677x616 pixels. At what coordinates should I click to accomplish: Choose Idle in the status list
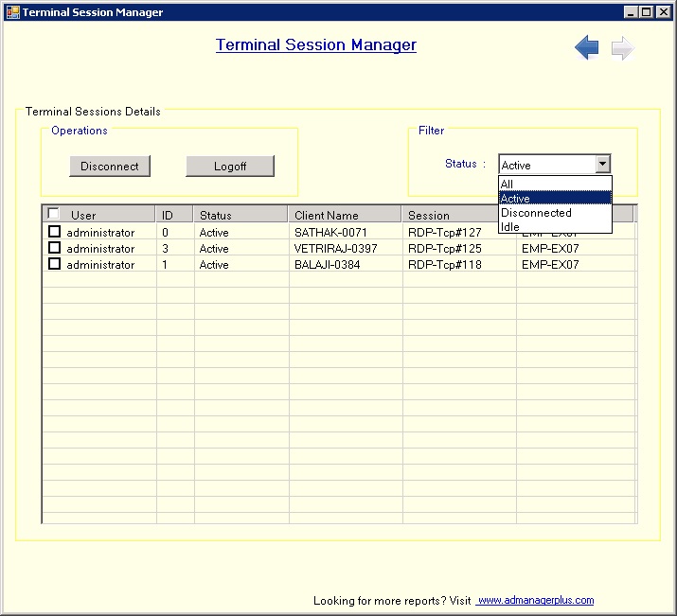(x=555, y=226)
